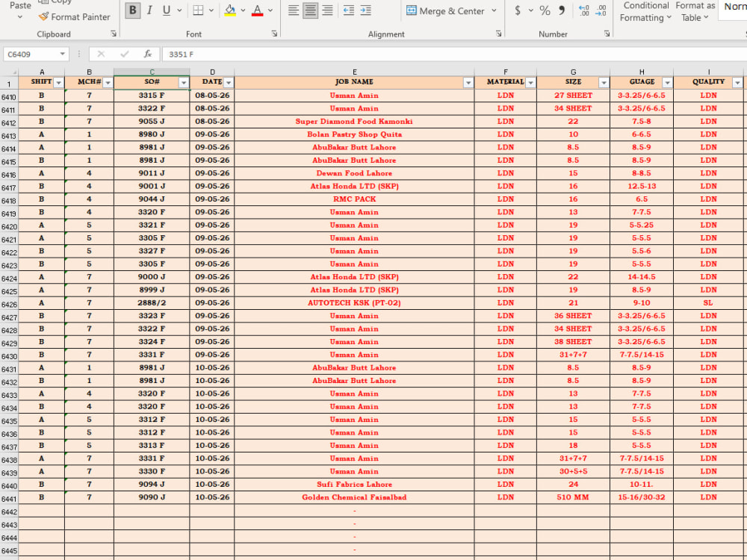Decrease indent
The width and height of the screenshot is (747, 560).
pyautogui.click(x=349, y=10)
